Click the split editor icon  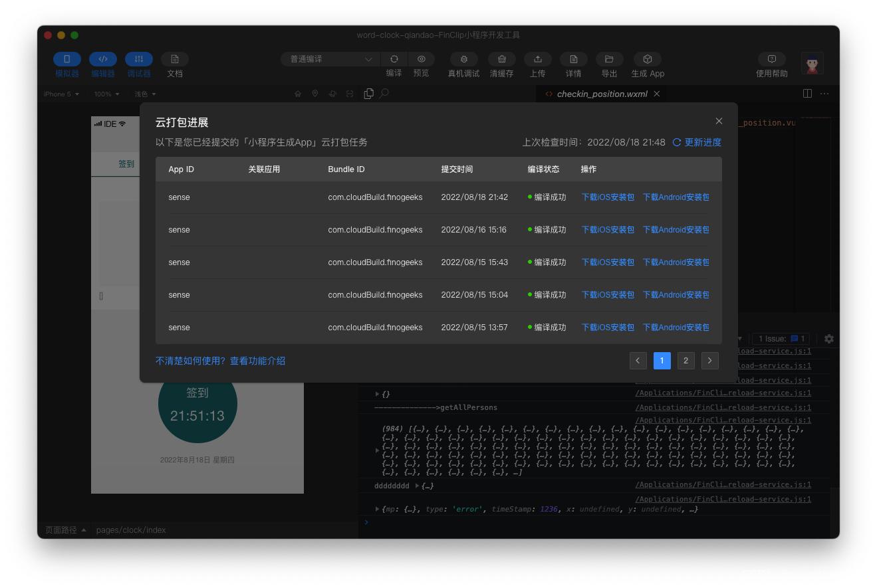pos(807,94)
